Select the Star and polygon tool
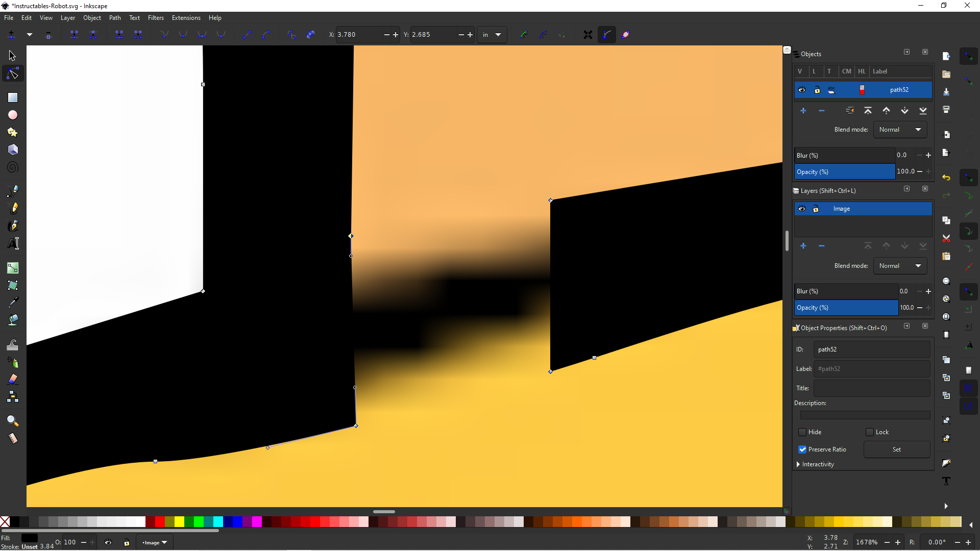The image size is (980, 551). 13,133
